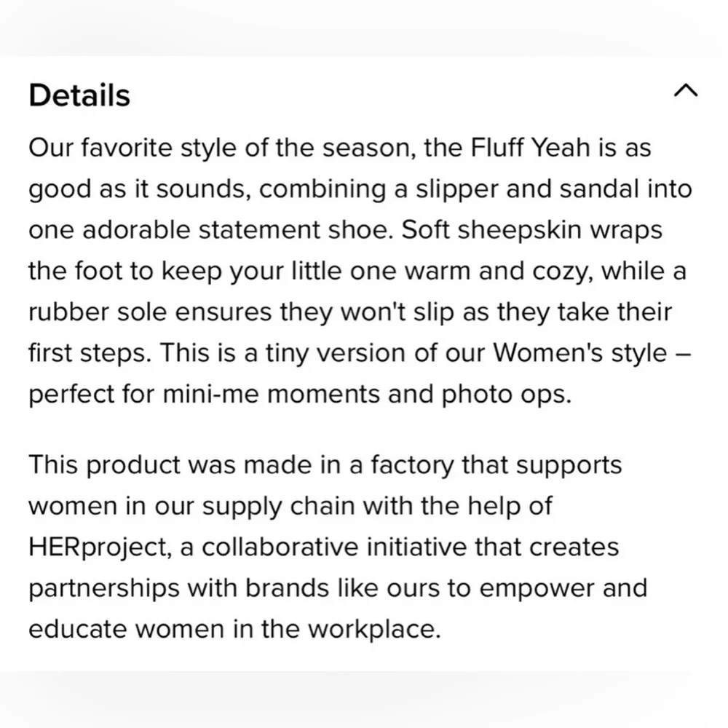Click the word 'HERproject' in the second paragraph
728x728 pixels.
(x=100, y=547)
